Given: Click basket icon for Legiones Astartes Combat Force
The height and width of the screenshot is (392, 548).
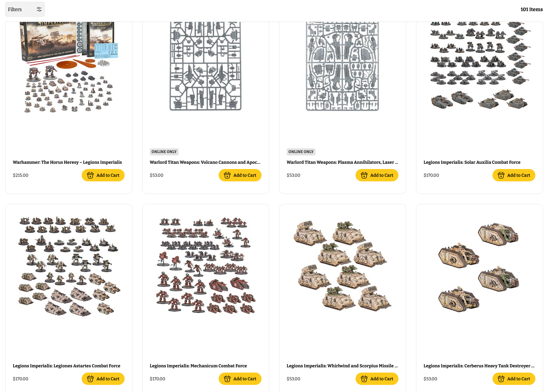Looking at the screenshot, I should point(90,379).
